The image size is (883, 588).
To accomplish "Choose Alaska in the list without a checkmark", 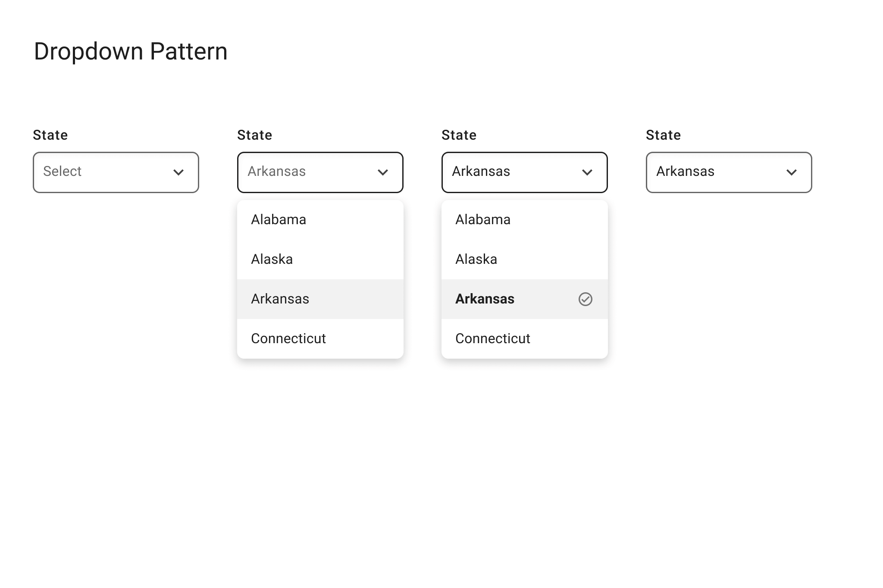I will 272,260.
